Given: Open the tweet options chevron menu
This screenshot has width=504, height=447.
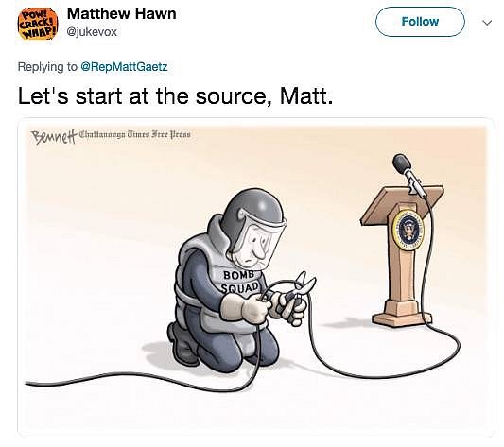Looking at the screenshot, I should point(487,23).
